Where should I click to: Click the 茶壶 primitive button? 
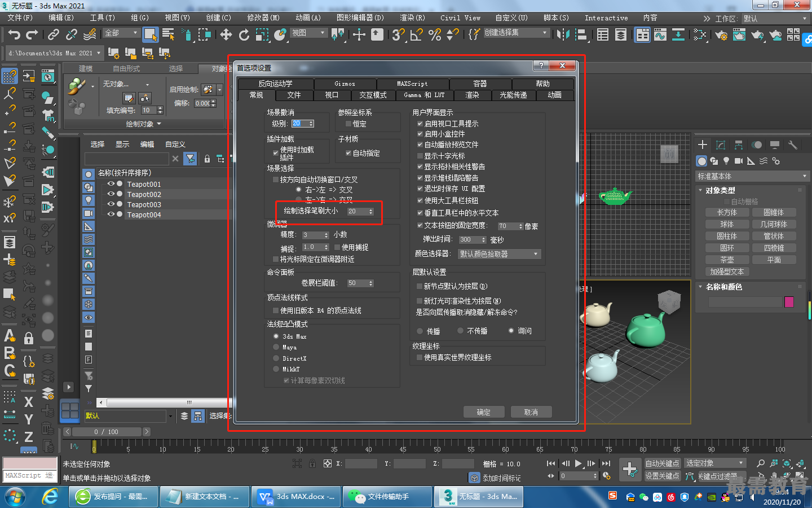pyautogui.click(x=727, y=260)
